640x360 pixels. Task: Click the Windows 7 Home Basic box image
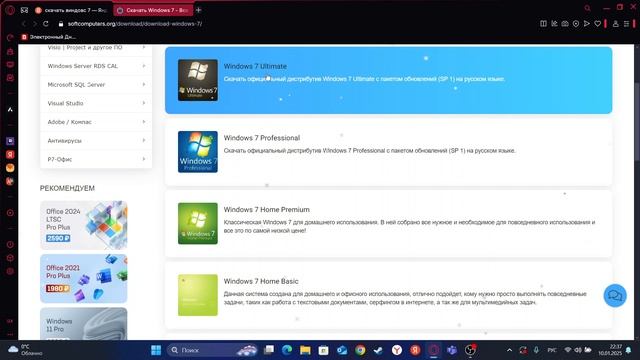click(x=198, y=295)
